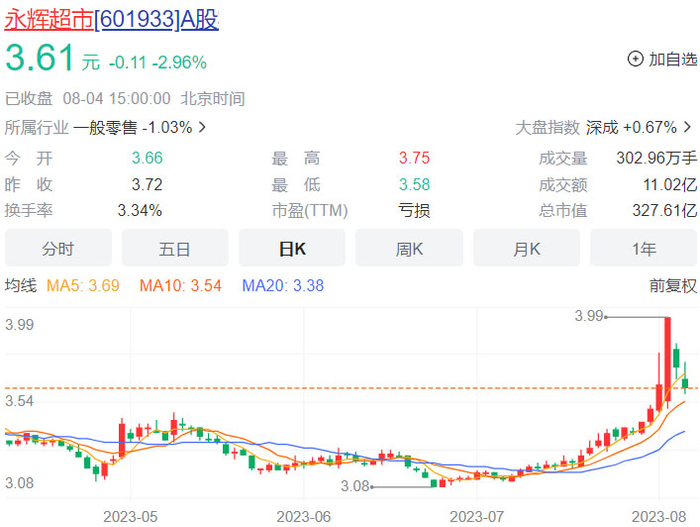Click the 均线 label

(21, 285)
